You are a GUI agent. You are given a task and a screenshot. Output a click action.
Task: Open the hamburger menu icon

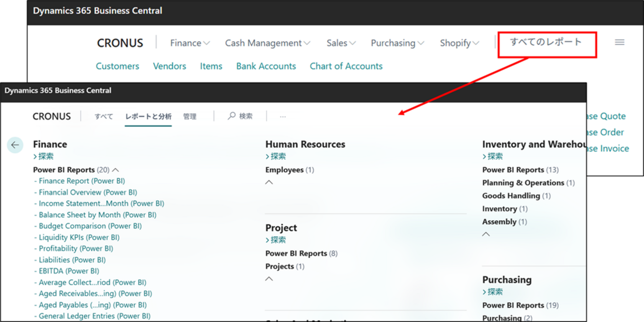click(x=619, y=43)
